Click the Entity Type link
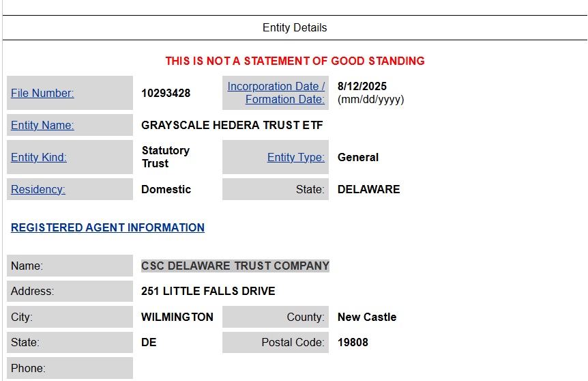 point(295,157)
